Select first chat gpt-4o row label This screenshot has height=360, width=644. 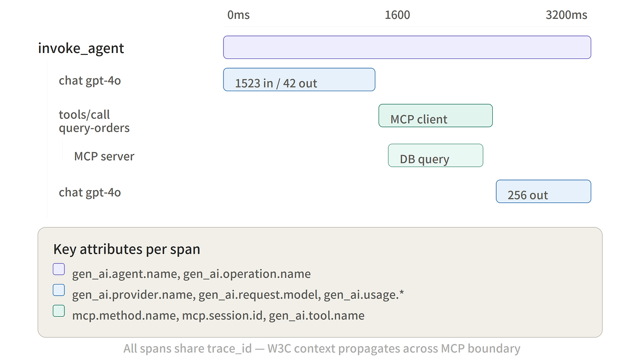90,81
